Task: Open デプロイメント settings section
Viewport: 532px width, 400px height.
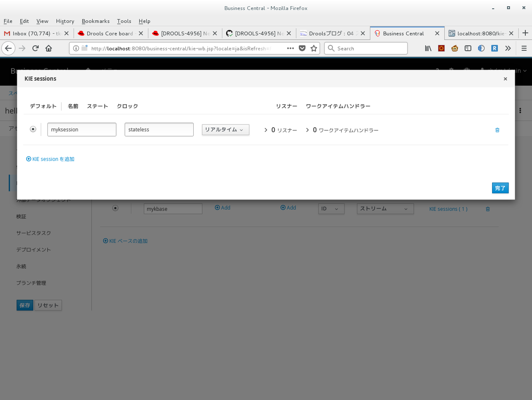Action: (x=34, y=250)
